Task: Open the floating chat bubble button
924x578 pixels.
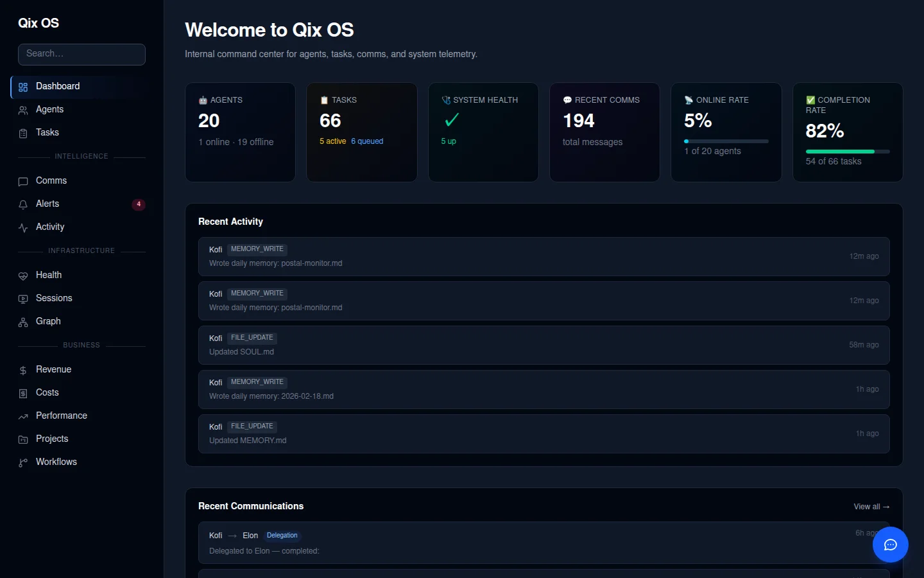Action: click(890, 545)
